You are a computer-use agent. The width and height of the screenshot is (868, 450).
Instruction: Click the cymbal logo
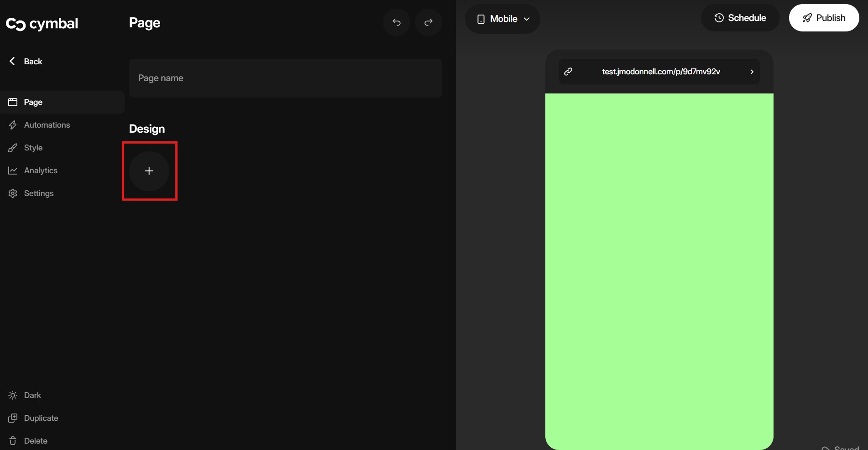point(42,24)
